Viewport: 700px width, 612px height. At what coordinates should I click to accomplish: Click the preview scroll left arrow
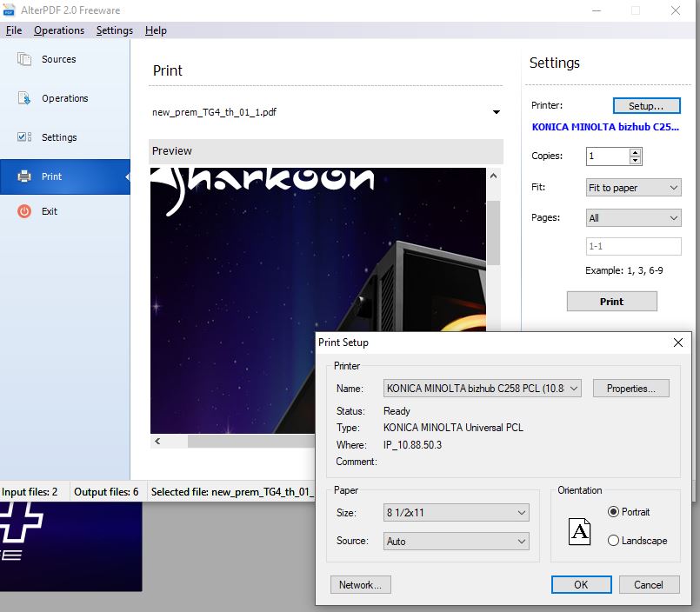tap(157, 441)
